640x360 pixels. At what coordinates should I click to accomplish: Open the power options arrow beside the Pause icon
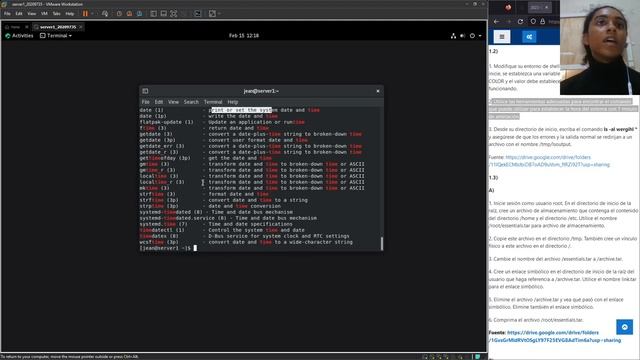pyautogui.click(x=92, y=13)
